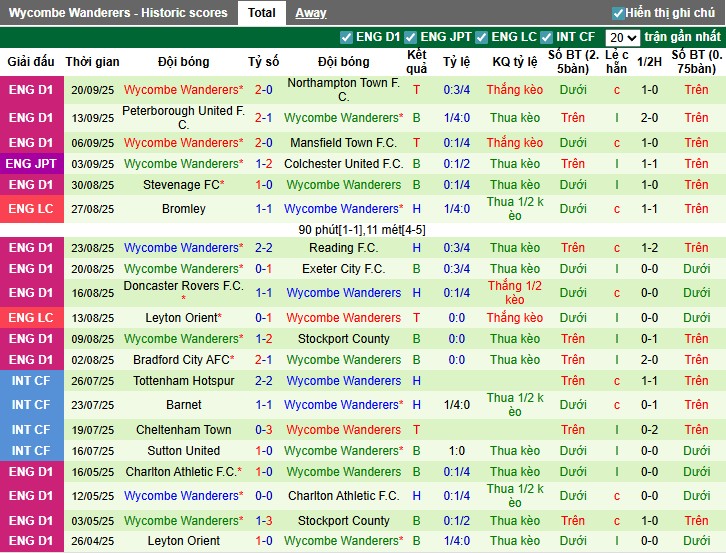Click the Kết quả column header
The image size is (726, 553).
(x=416, y=62)
